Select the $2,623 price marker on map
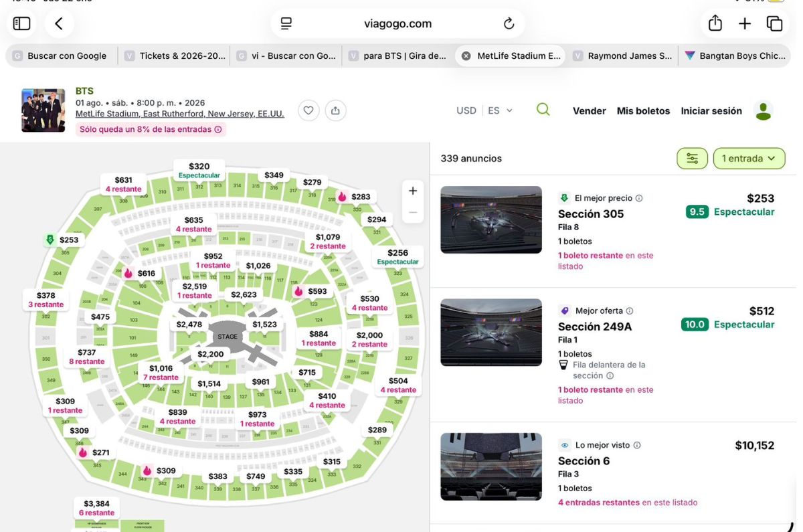Viewport: 803px width, 532px height. 244,294
